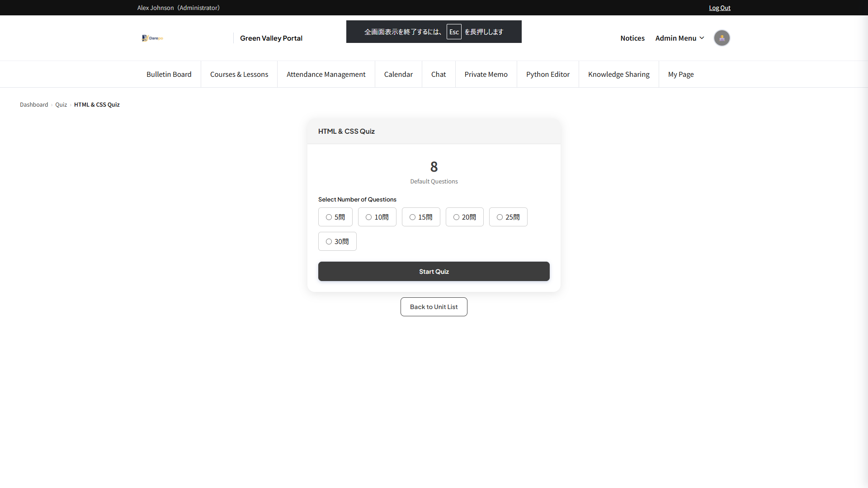Click the Quiz breadcrumb link

point(61,104)
